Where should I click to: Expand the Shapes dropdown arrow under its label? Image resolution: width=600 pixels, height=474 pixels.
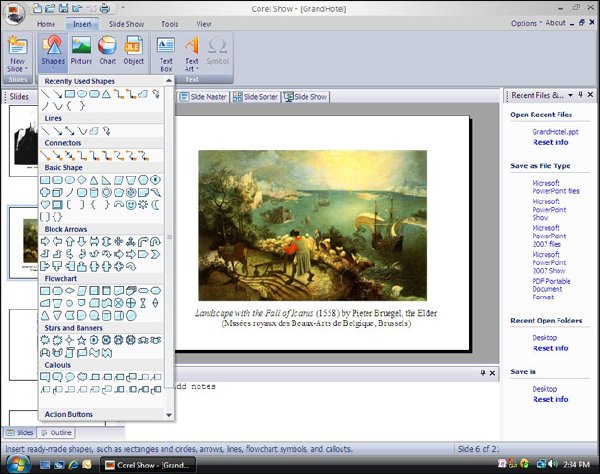(x=53, y=69)
